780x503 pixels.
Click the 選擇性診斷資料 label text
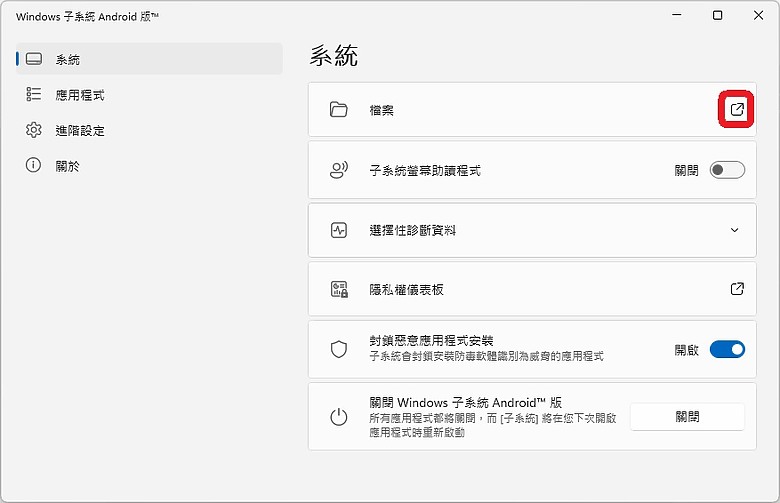tap(412, 230)
